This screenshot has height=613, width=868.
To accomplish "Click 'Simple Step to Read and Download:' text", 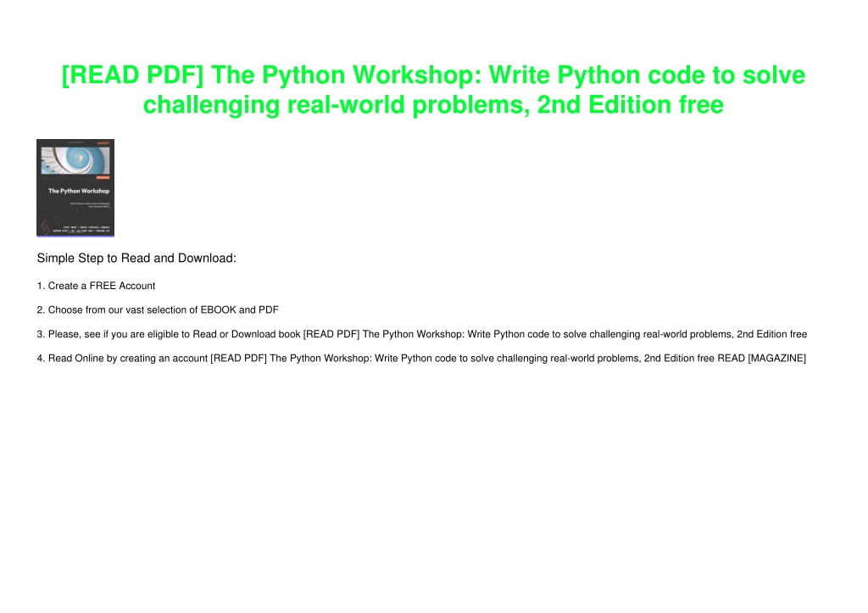I will click(136, 258).
